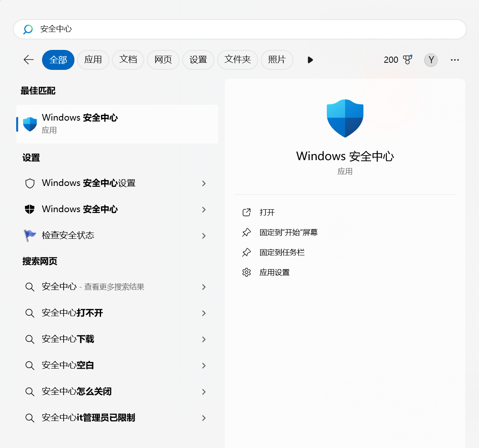
Task: Open the rewards trophy icon next to 200
Action: pyautogui.click(x=407, y=59)
